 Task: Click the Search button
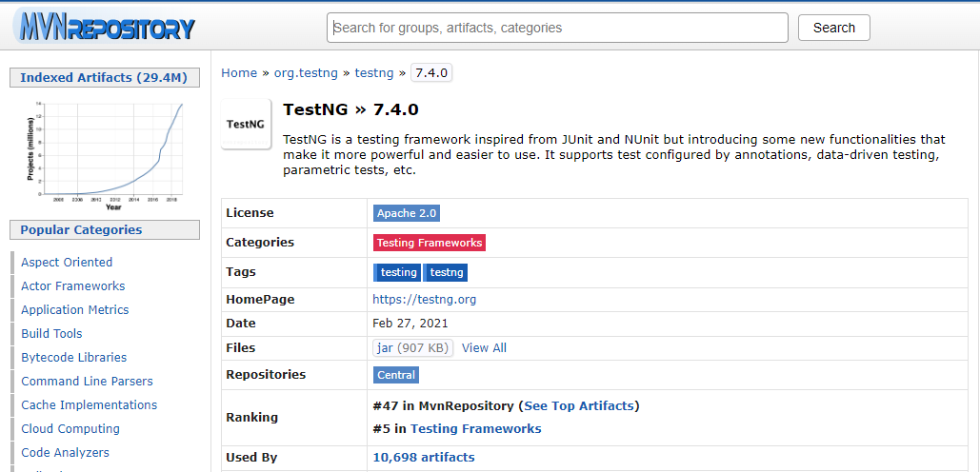[833, 28]
